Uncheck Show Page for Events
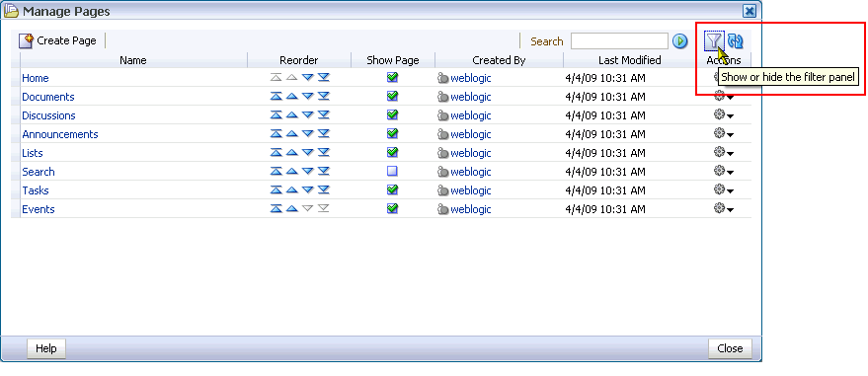The width and height of the screenshot is (868, 376). [392, 208]
